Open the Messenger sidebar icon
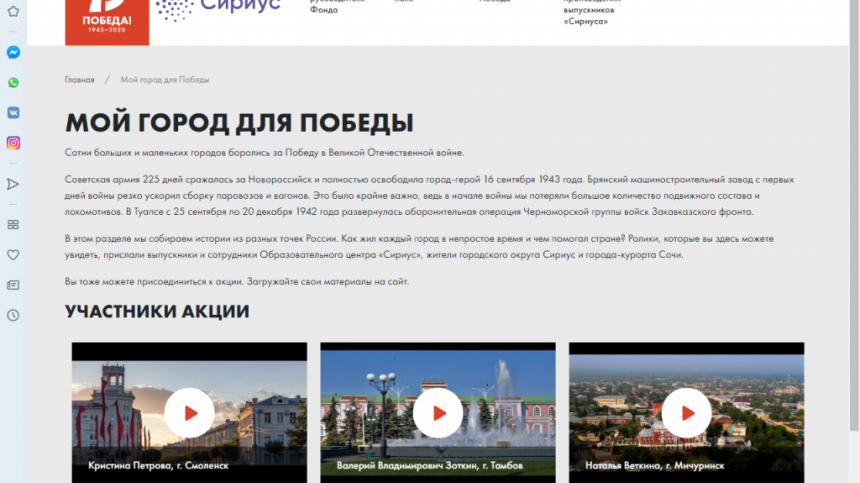 point(13,52)
